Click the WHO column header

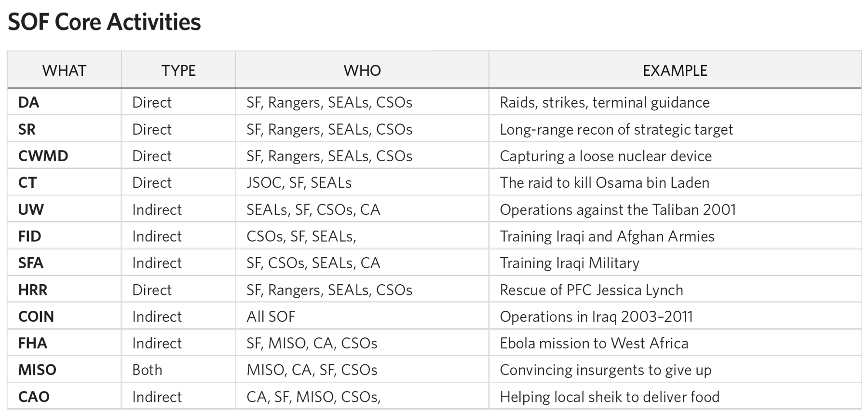[x=362, y=70]
